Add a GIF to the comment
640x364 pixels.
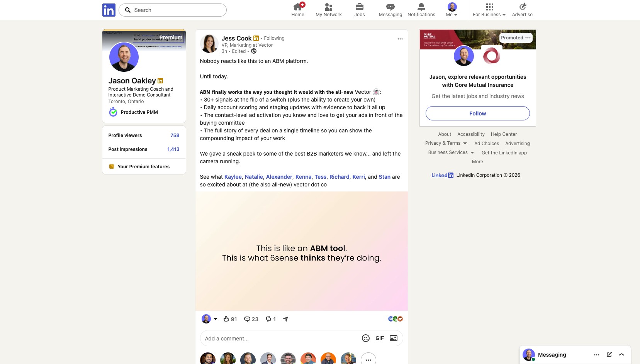(x=380, y=338)
